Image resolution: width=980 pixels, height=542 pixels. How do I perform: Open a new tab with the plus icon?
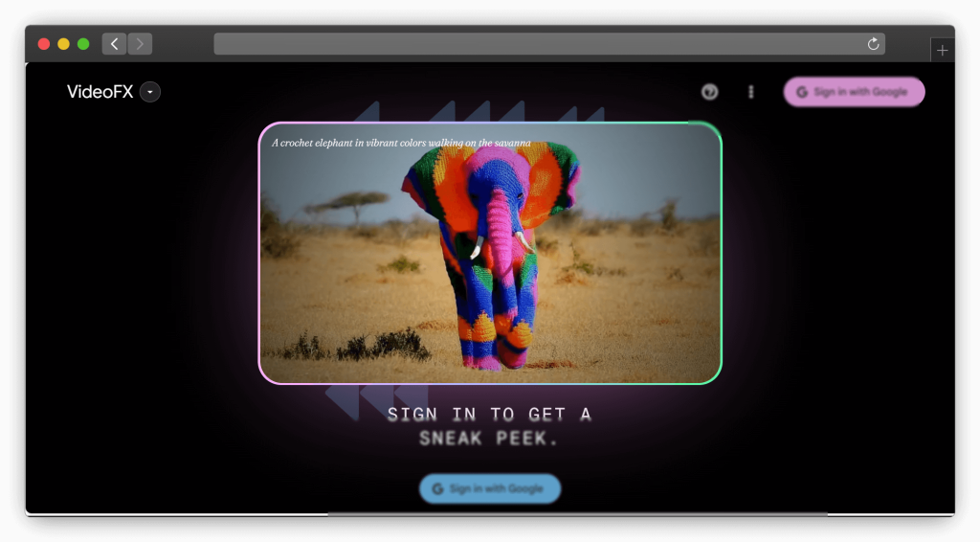(942, 51)
